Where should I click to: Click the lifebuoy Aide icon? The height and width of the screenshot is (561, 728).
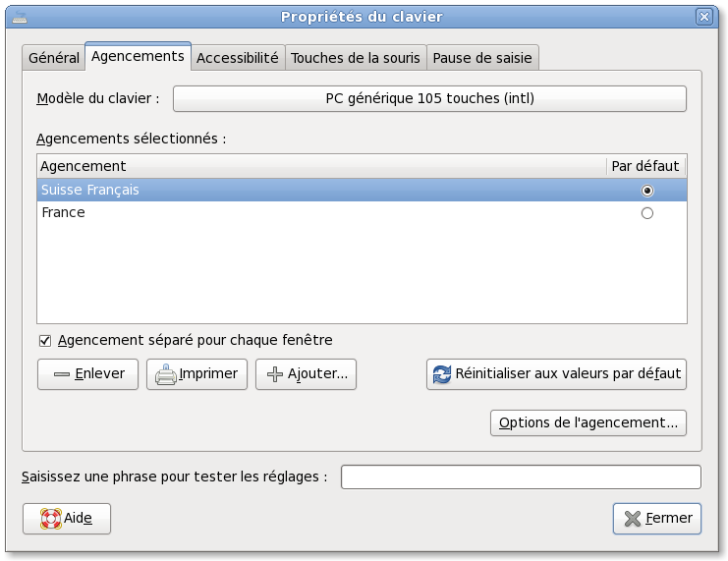pos(50,519)
